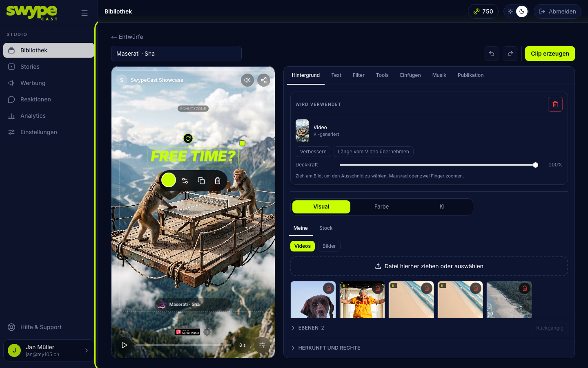Viewport: 588px width, 368px height.
Task: Switch to the Musik tab
Action: (x=439, y=75)
